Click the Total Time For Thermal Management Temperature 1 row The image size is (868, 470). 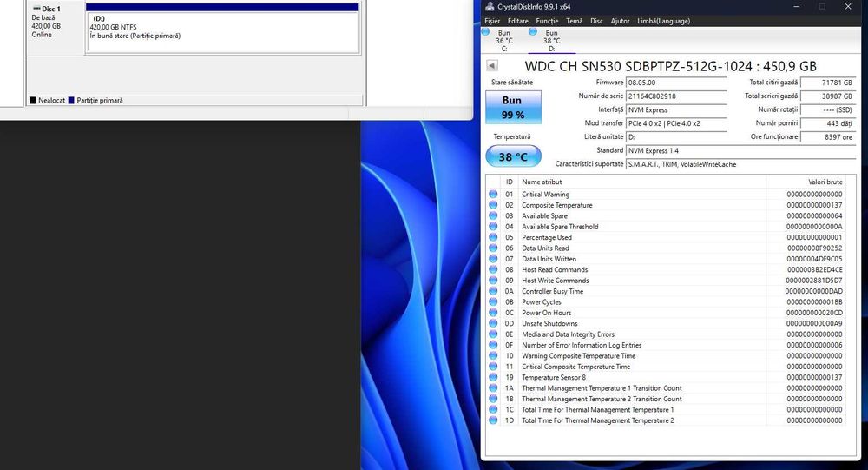coord(666,410)
